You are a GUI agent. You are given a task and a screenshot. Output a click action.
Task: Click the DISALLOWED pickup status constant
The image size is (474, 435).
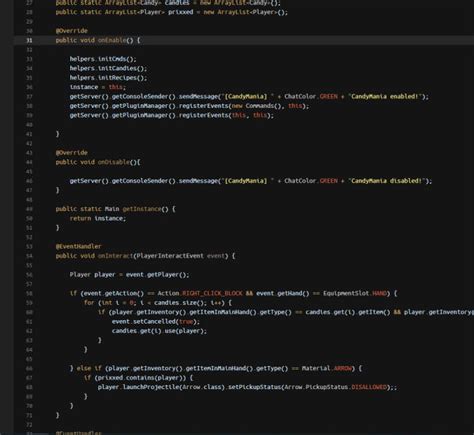(369, 387)
